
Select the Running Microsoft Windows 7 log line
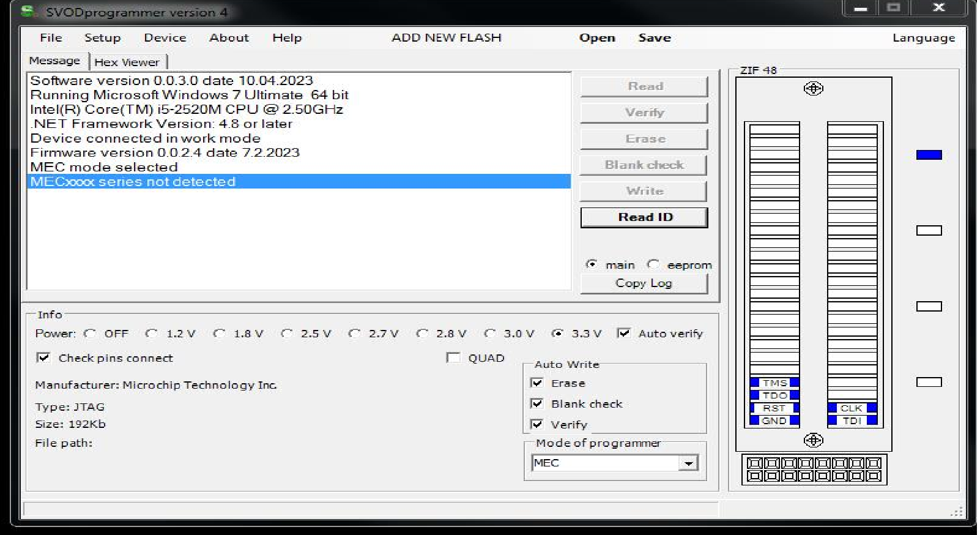pos(299,95)
